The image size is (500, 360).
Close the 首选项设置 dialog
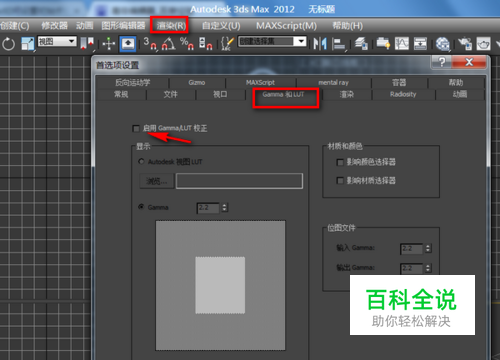pos(469,62)
